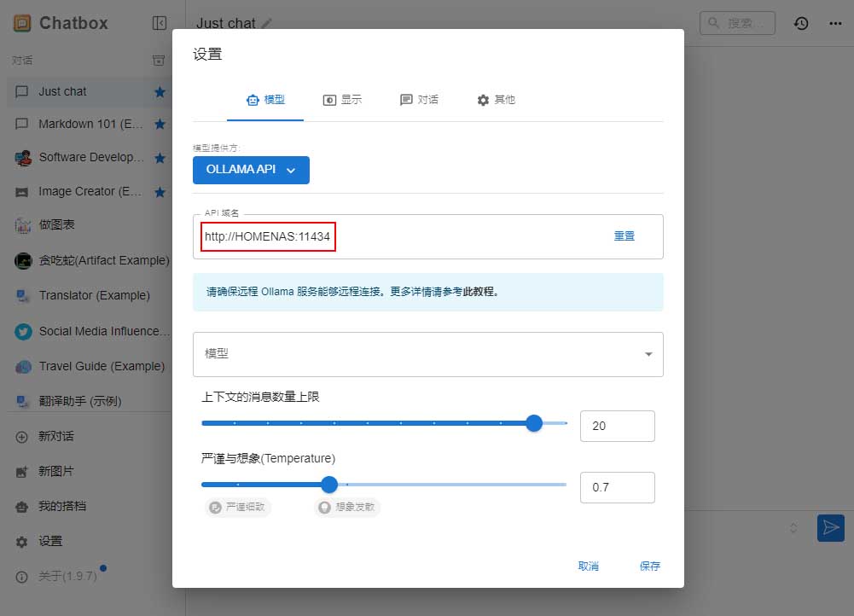Open the Markdown 101 conversation
Viewport: 854px width, 616px height.
(90, 125)
